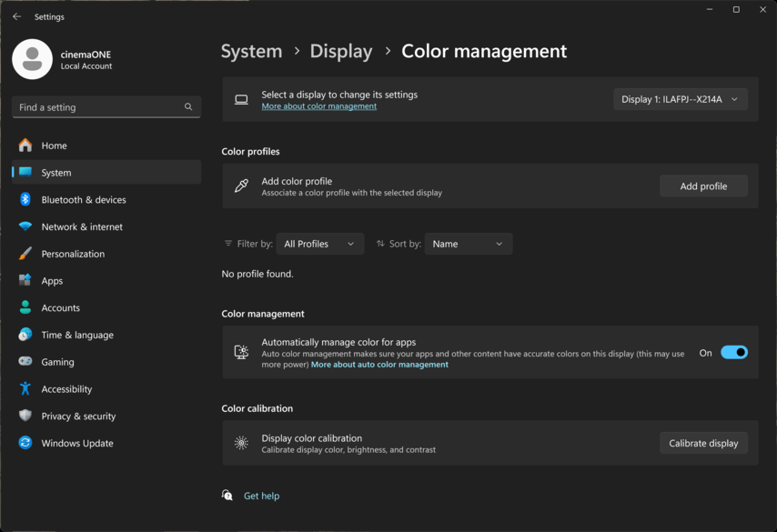Navigate to Display in the breadcrumb
The image size is (777, 532).
[341, 51]
